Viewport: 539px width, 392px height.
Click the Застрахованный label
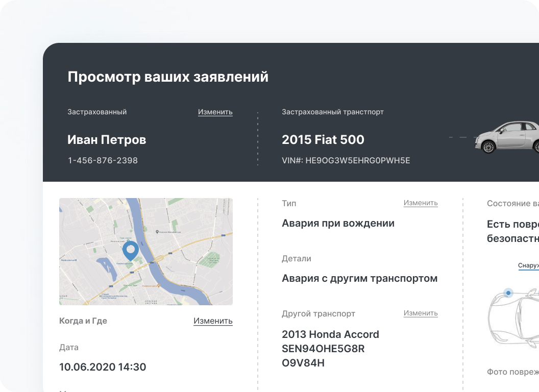pyautogui.click(x=97, y=112)
